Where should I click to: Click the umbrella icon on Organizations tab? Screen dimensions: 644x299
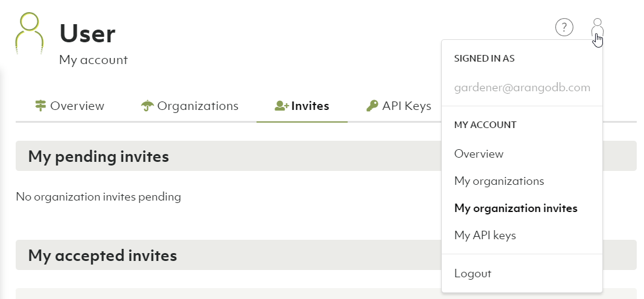(x=147, y=106)
